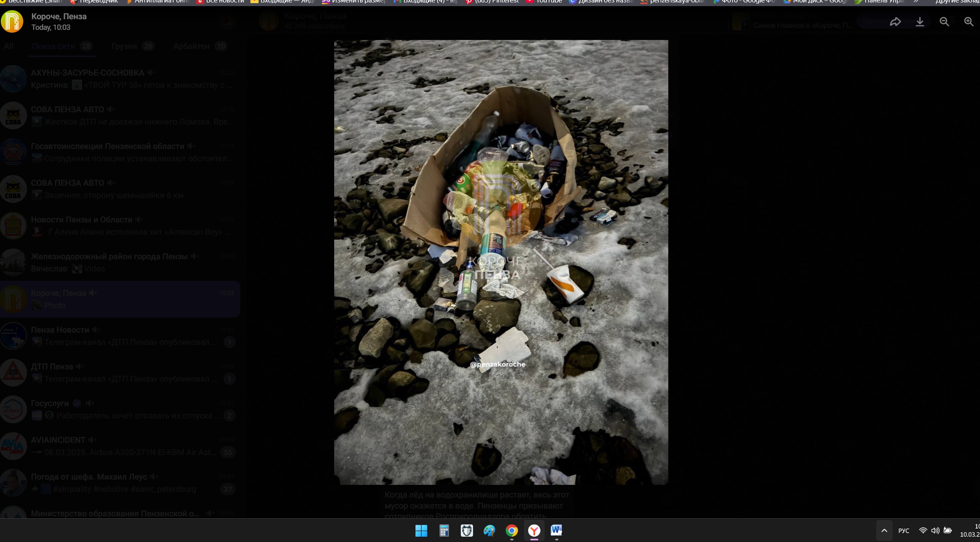Open the battery status tray icon

click(948, 531)
